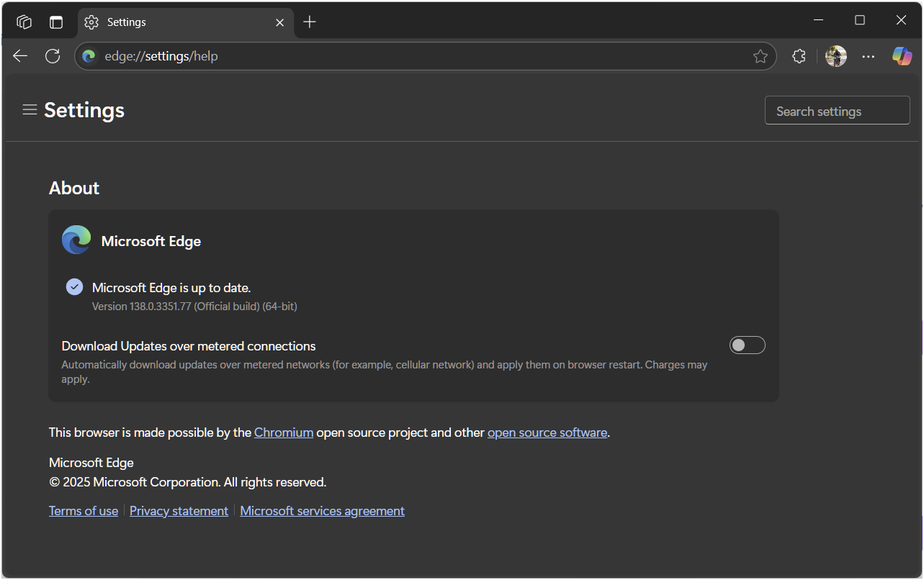The width and height of the screenshot is (924, 580).
Task: Add this page to favorites star
Action: pos(761,56)
